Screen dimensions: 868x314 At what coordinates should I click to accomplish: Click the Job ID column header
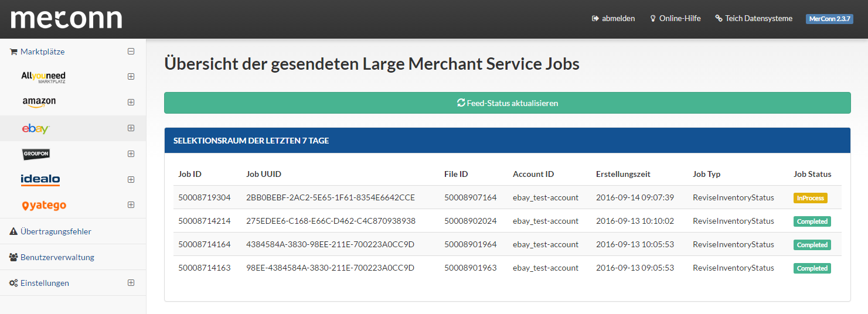click(190, 174)
